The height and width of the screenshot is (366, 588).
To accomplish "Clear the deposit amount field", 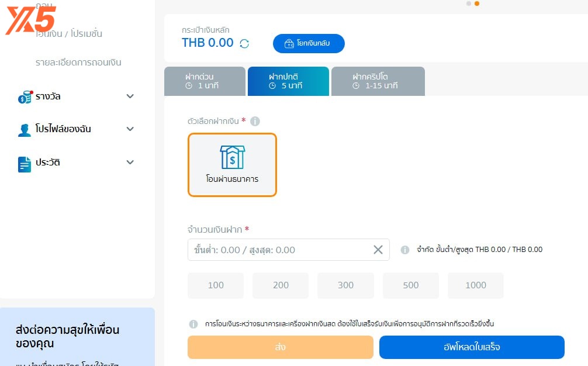I will click(x=378, y=250).
